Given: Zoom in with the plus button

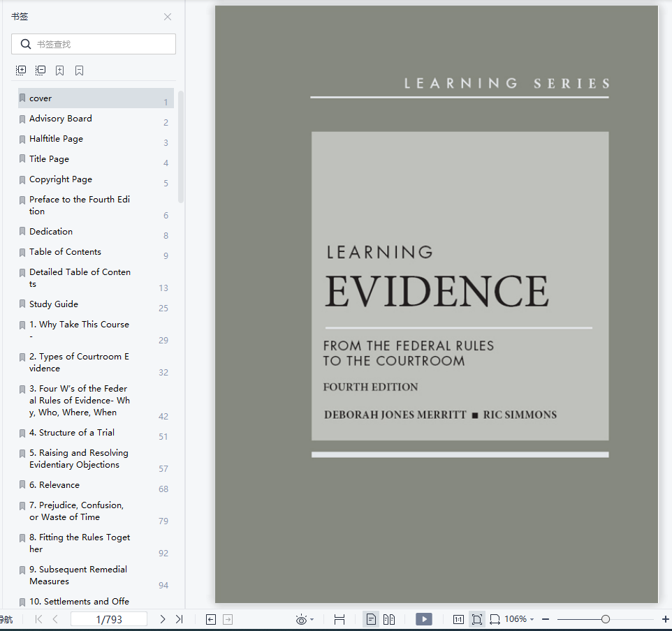Looking at the screenshot, I should click(666, 619).
